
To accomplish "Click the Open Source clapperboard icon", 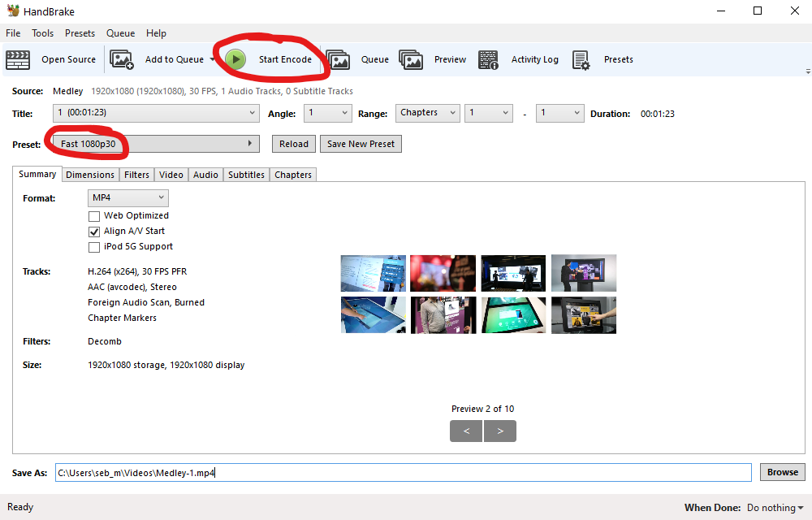I will 18,59.
